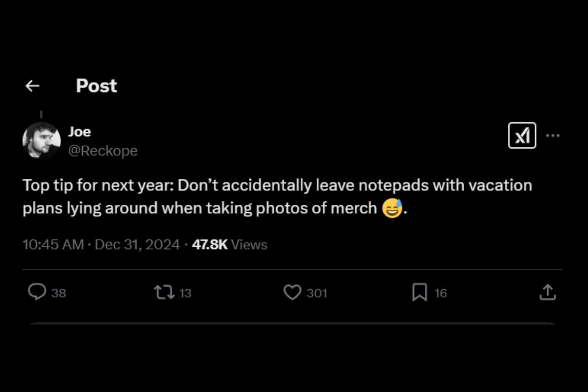
Task: Open the 47.8K Views analytics
Action: click(230, 245)
